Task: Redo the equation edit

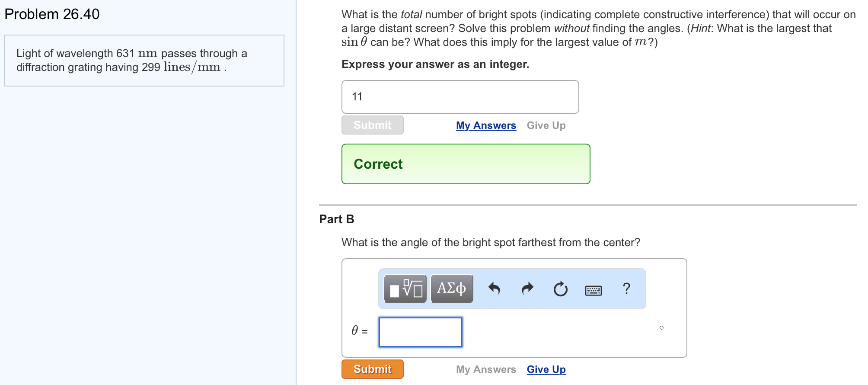Action: [x=527, y=288]
